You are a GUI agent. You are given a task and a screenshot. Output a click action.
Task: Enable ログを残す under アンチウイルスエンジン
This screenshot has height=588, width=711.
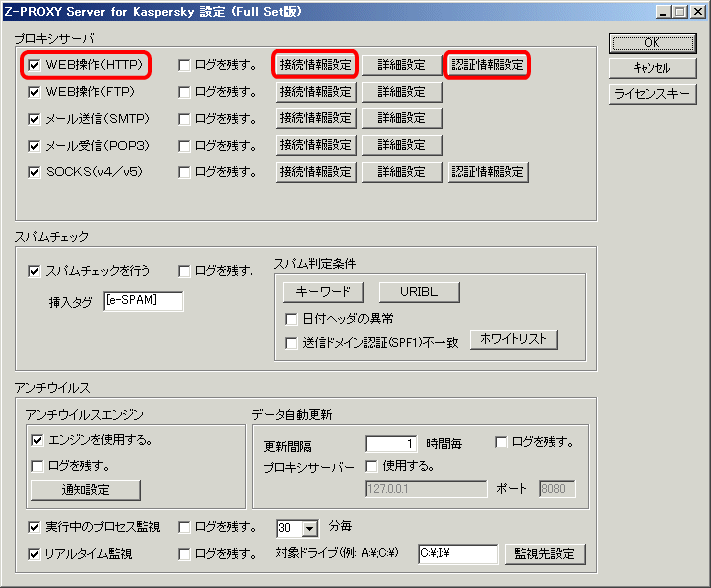37,466
